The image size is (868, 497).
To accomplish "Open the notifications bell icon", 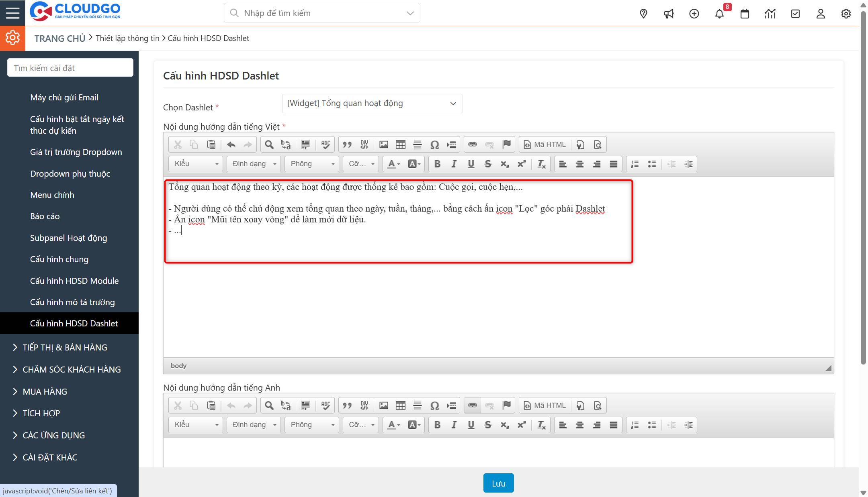I will coord(719,14).
